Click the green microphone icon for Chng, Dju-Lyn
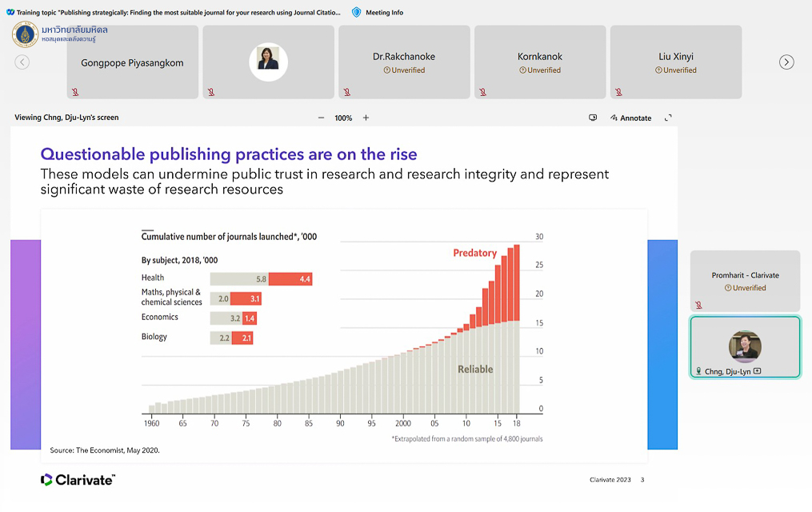 click(698, 371)
